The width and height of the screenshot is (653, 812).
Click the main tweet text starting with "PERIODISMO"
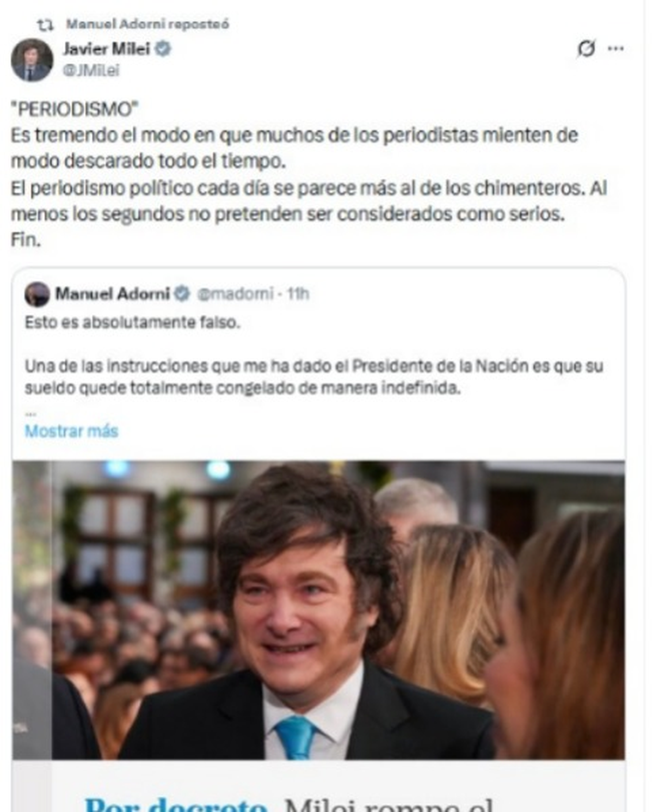click(x=309, y=174)
